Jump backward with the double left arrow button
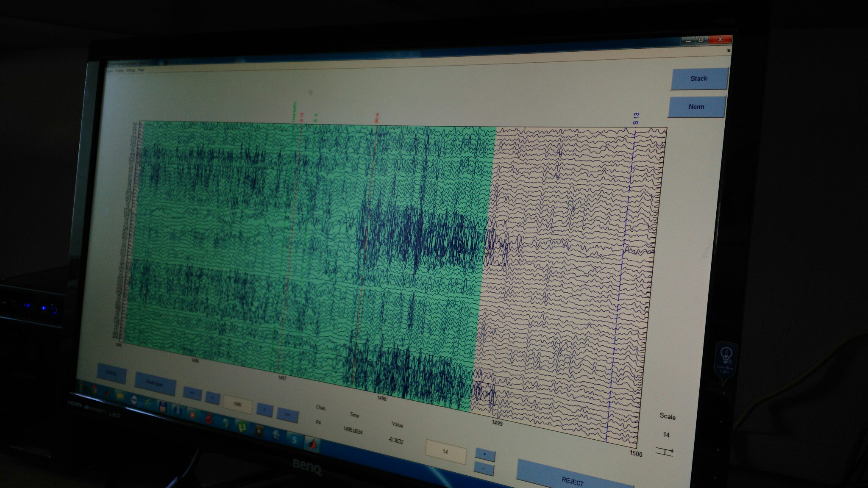 tap(192, 393)
